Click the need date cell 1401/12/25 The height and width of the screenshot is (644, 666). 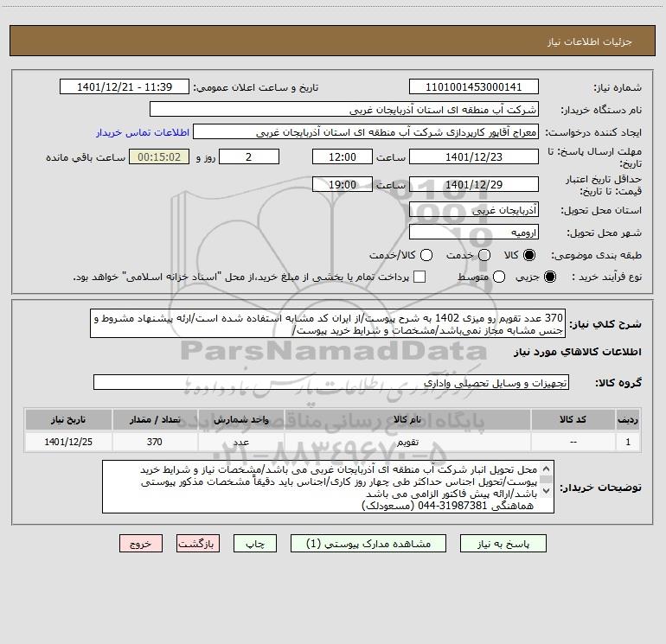68,442
